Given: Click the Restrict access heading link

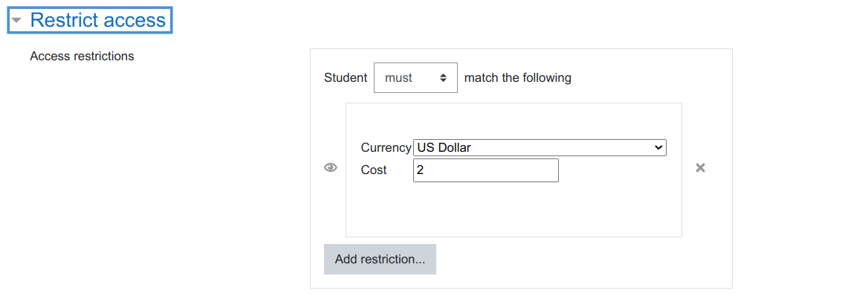Looking at the screenshot, I should click(x=98, y=20).
